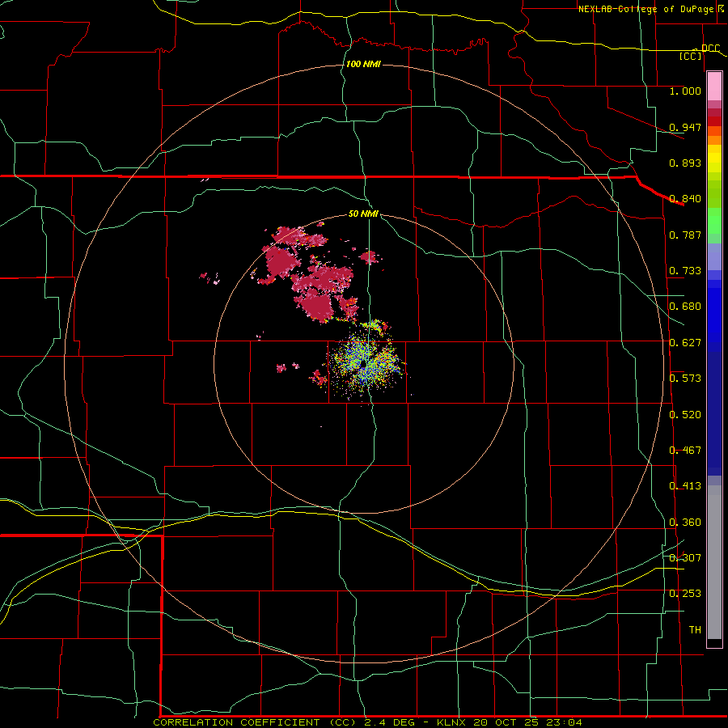Click the TH label on the legend
728x728 pixels.
(695, 630)
